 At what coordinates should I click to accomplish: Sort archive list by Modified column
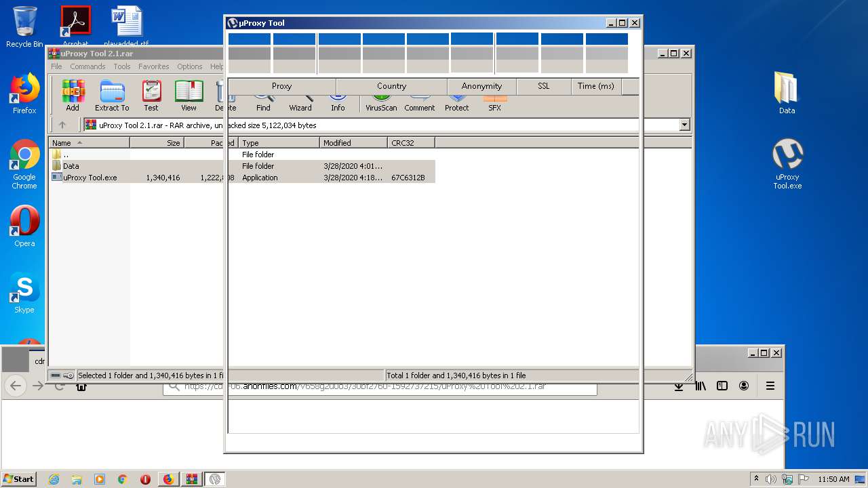[353, 142]
